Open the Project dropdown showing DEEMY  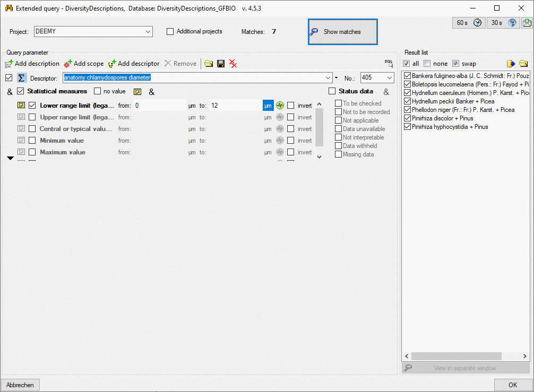tap(148, 32)
